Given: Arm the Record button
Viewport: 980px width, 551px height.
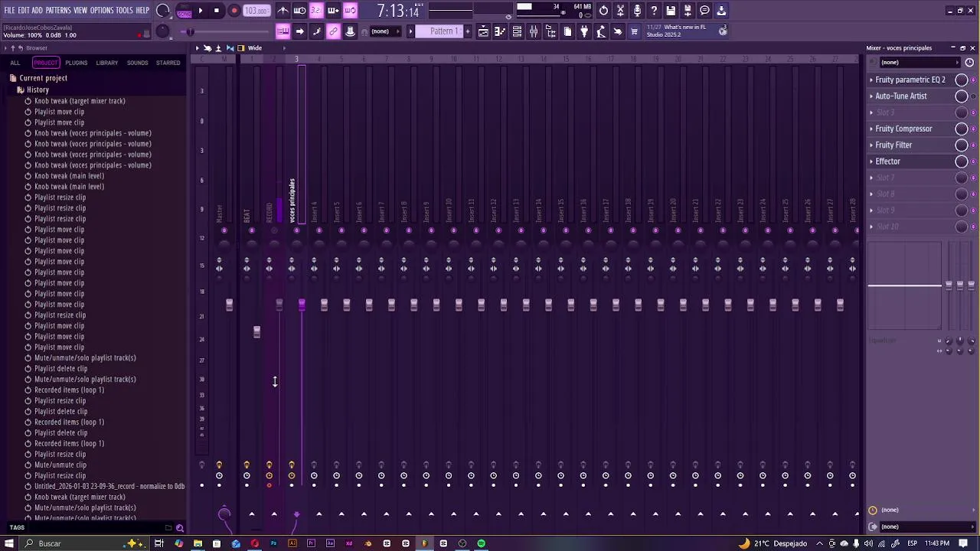Looking at the screenshot, I should click(234, 11).
